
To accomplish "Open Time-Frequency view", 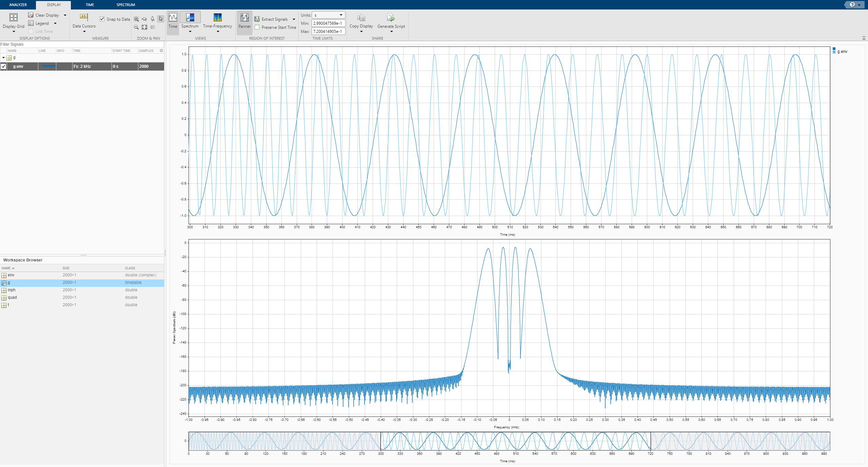I will [217, 17].
